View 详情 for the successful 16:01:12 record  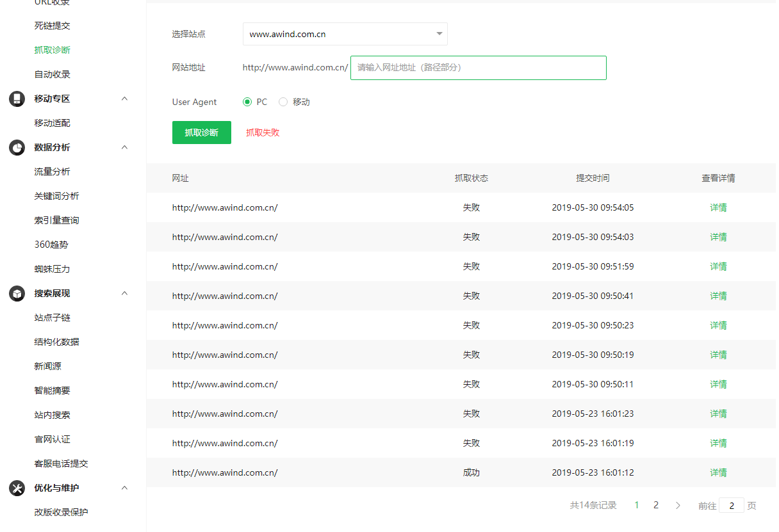718,472
